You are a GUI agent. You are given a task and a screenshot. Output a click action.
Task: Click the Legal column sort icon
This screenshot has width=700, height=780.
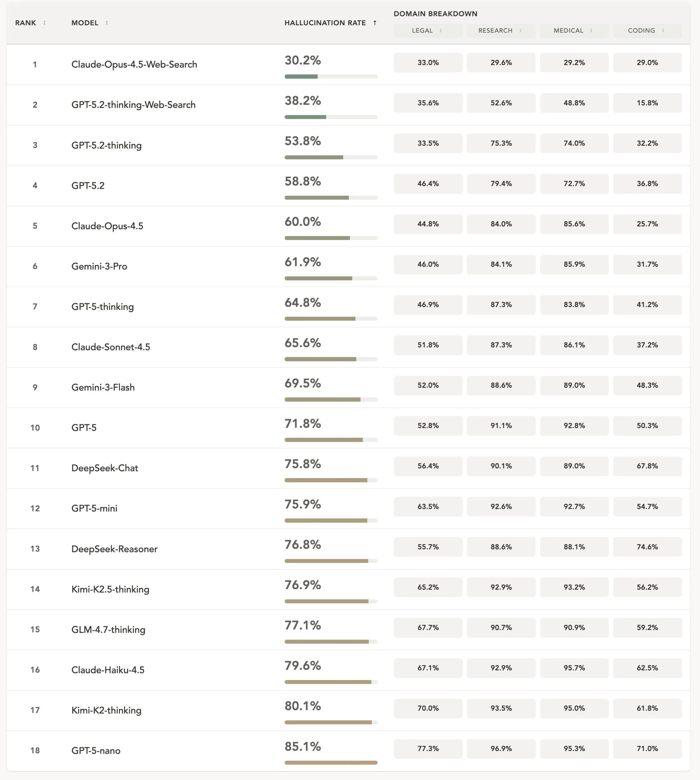[x=440, y=31]
